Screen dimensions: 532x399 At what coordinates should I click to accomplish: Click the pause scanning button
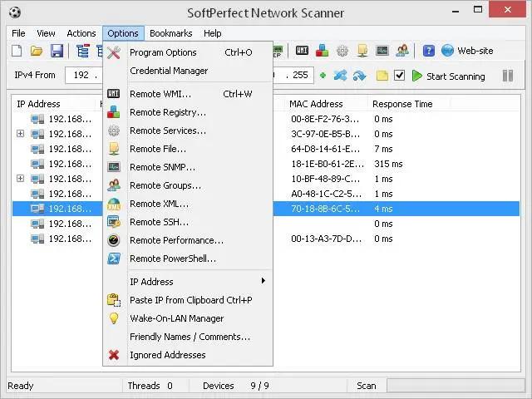(x=508, y=76)
